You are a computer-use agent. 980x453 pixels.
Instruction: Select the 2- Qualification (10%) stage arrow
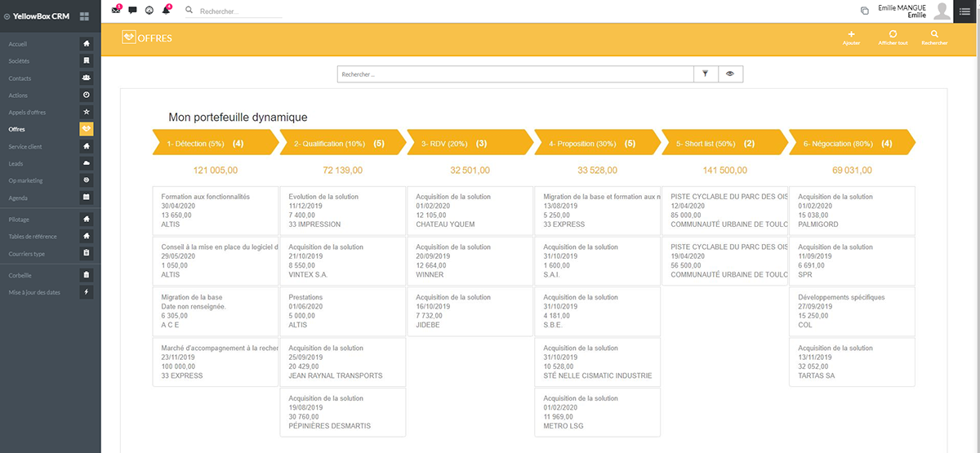coord(343,143)
